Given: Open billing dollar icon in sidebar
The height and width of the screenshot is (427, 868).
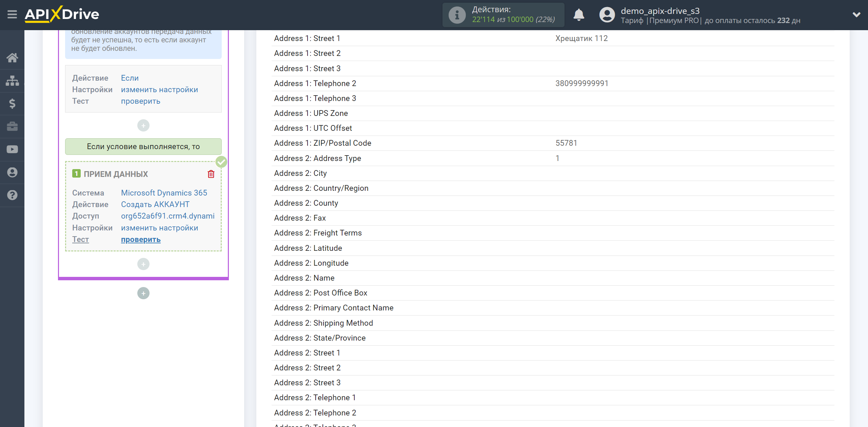Looking at the screenshot, I should 12,103.
